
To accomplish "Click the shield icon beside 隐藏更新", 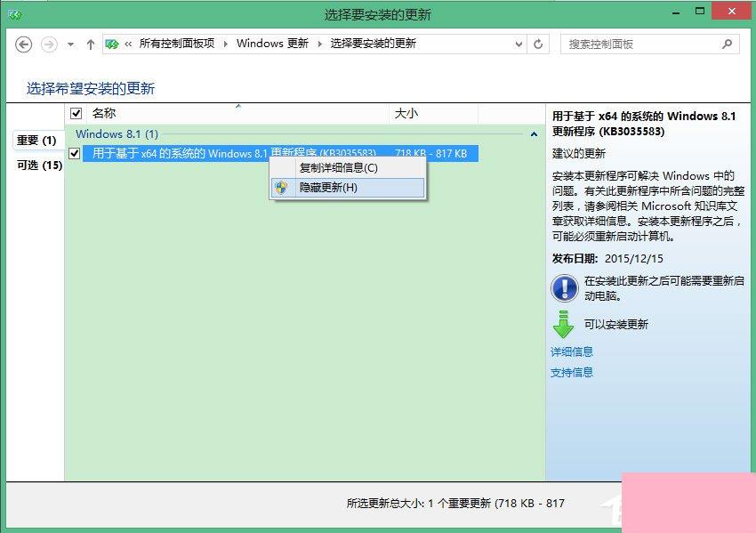I will coord(282,188).
